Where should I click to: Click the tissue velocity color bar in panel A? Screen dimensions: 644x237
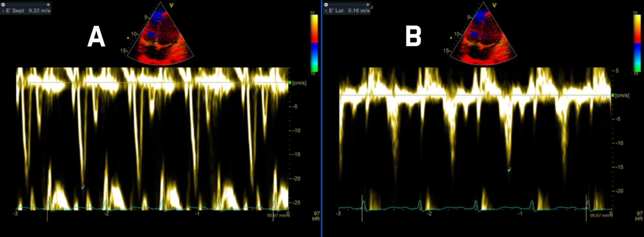314,43
